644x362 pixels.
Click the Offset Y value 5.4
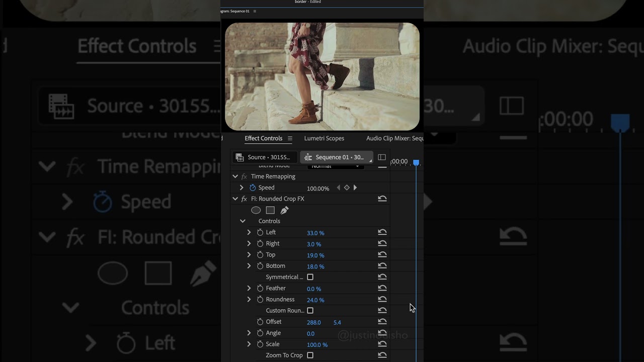(x=337, y=322)
